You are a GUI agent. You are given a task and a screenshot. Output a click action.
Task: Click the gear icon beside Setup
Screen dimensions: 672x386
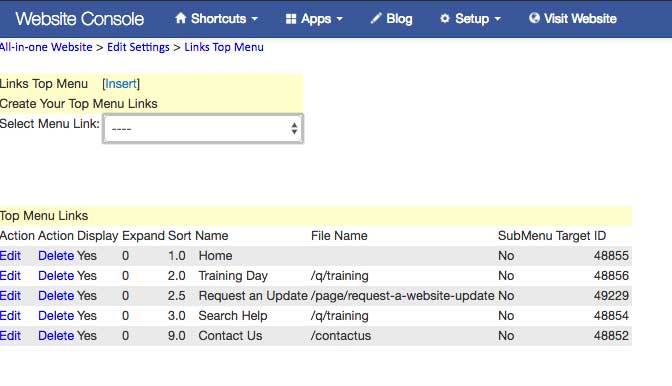tap(445, 19)
